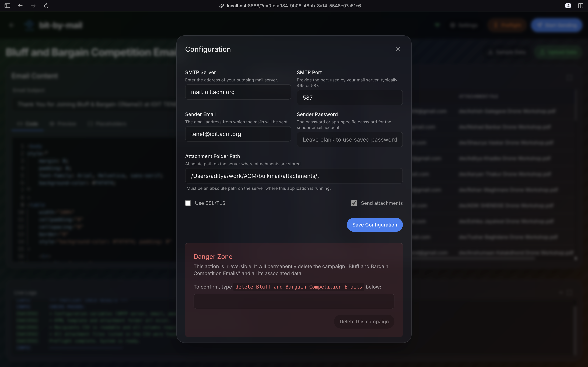
Task: Click the link icon in address bar
Action: (x=221, y=6)
